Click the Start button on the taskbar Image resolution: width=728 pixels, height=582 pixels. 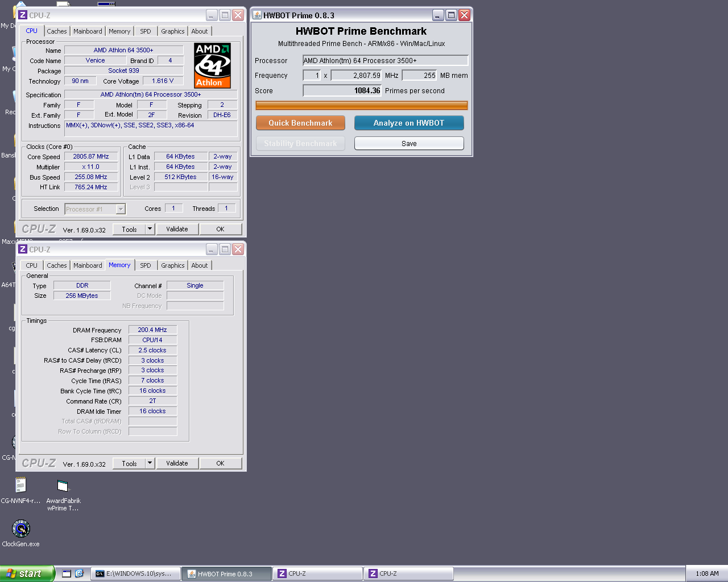tap(27, 573)
